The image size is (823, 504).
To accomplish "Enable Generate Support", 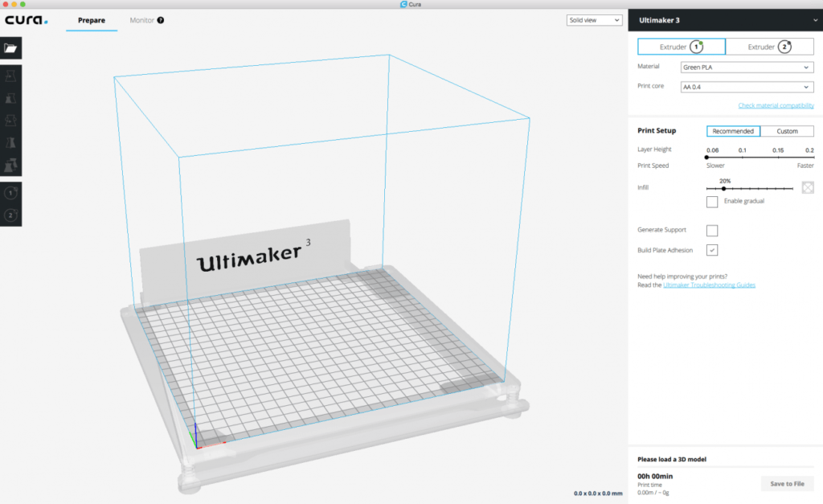I will (x=712, y=230).
